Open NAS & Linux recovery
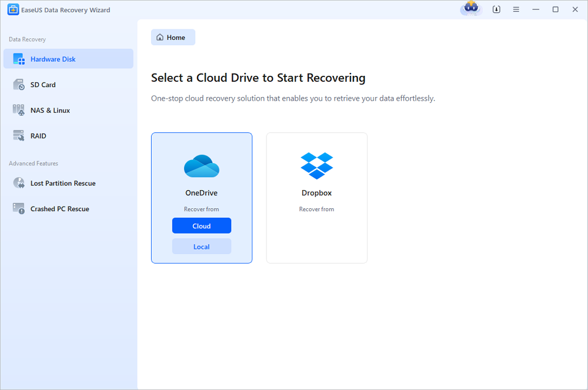The image size is (588, 390). 49,111
